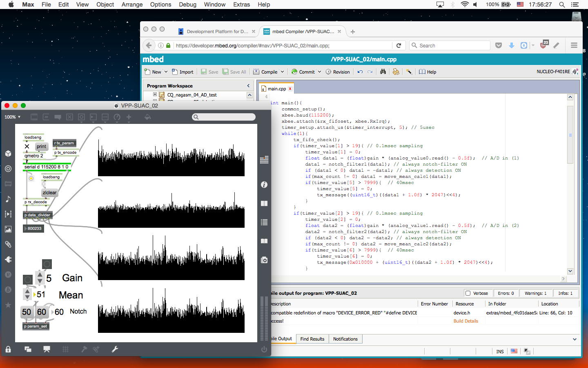588x368 pixels.
Task: Click the Build Details link
Action: [x=465, y=321]
